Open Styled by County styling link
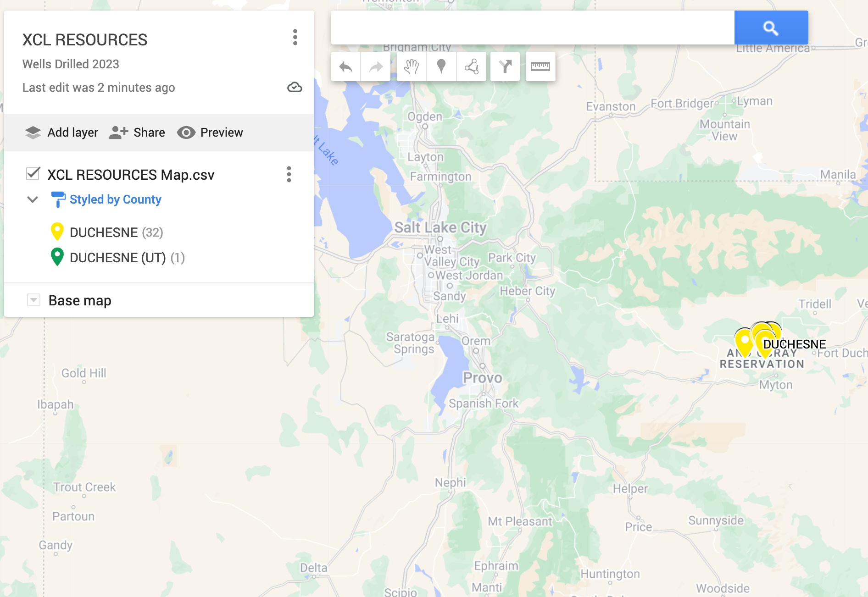The image size is (868, 597). pos(115,199)
